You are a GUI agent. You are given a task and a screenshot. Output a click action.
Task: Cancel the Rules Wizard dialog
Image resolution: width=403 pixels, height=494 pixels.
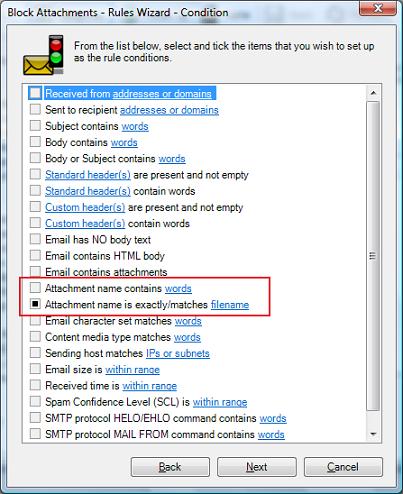tap(343, 467)
